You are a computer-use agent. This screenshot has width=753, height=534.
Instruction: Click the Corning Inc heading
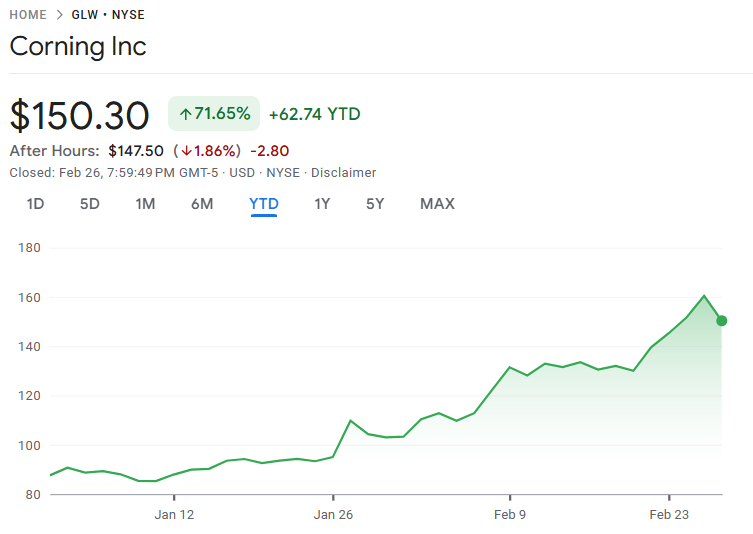click(x=78, y=46)
